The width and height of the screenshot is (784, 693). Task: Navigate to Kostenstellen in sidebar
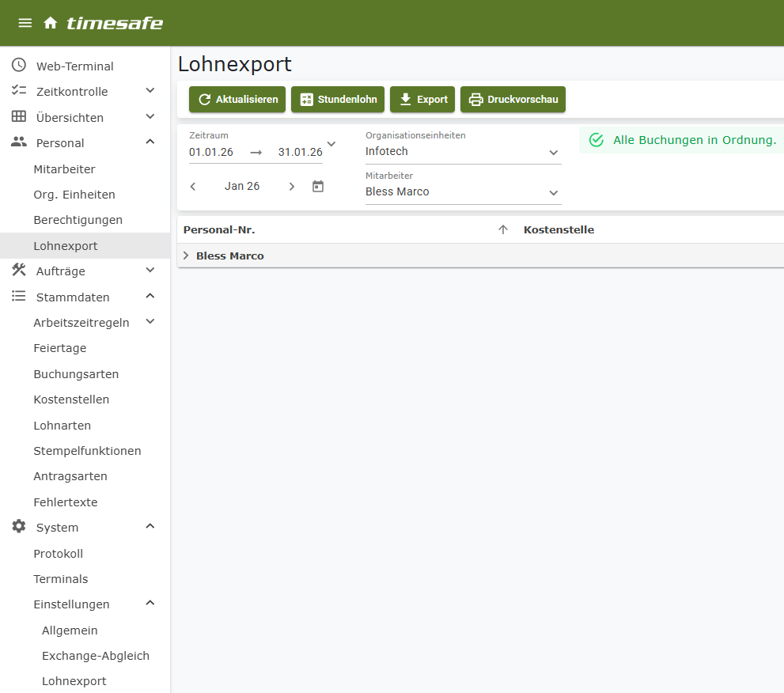pos(71,400)
